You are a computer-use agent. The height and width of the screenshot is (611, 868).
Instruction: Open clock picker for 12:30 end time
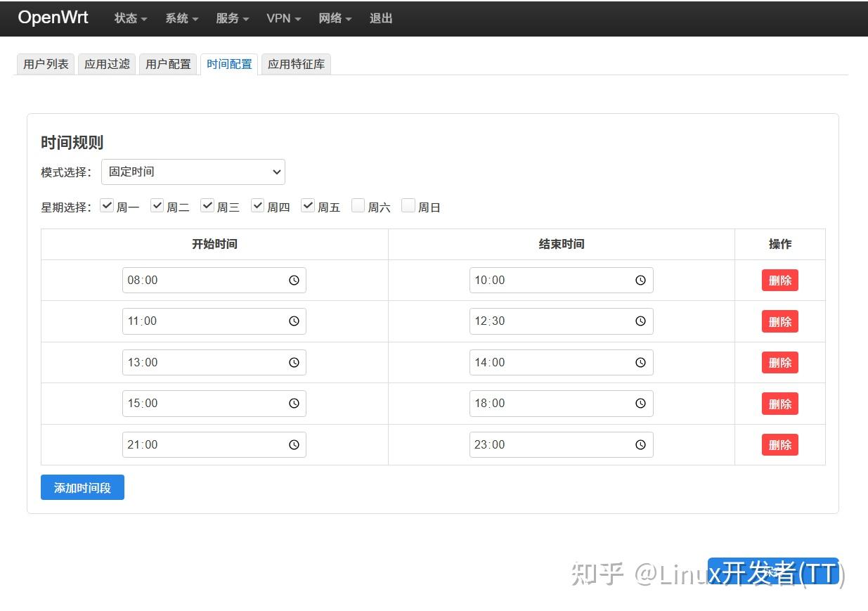[x=640, y=321]
